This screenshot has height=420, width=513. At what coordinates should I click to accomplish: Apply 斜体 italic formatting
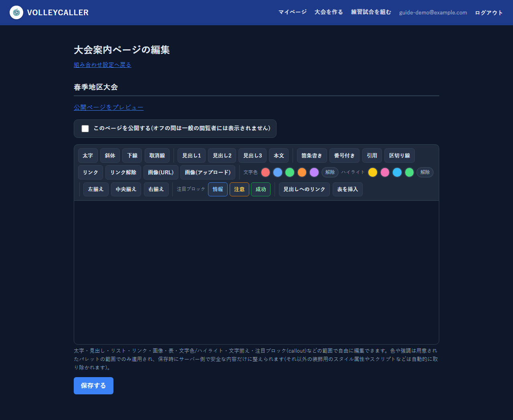tap(110, 155)
